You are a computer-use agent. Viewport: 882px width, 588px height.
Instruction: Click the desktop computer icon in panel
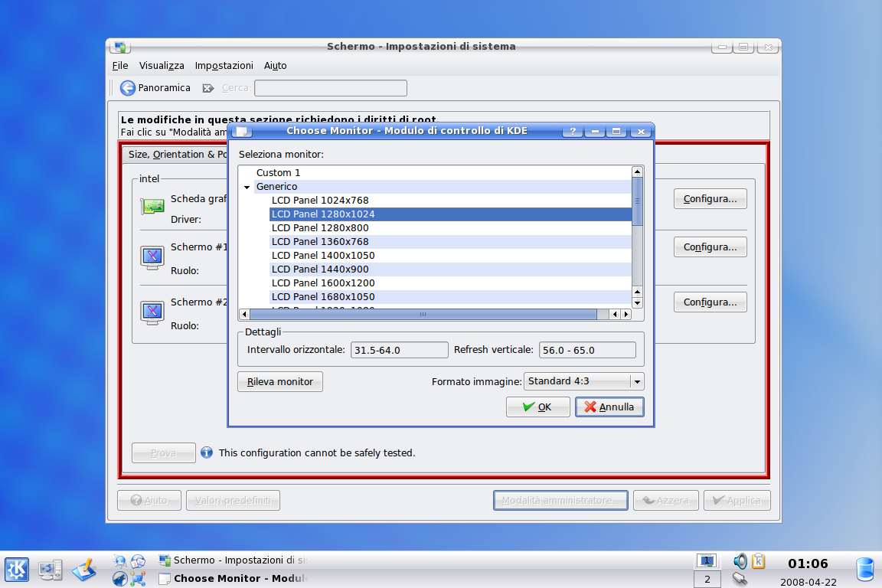(x=51, y=569)
